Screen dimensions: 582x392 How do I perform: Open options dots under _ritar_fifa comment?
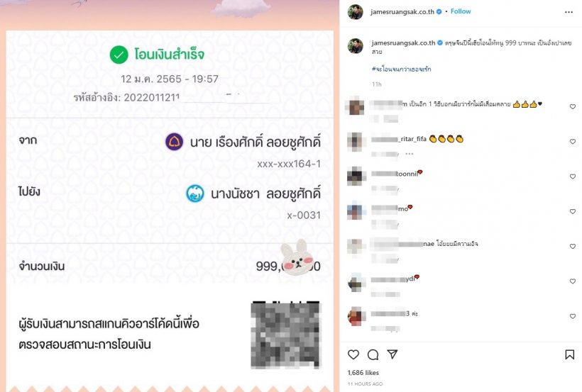pos(409,154)
